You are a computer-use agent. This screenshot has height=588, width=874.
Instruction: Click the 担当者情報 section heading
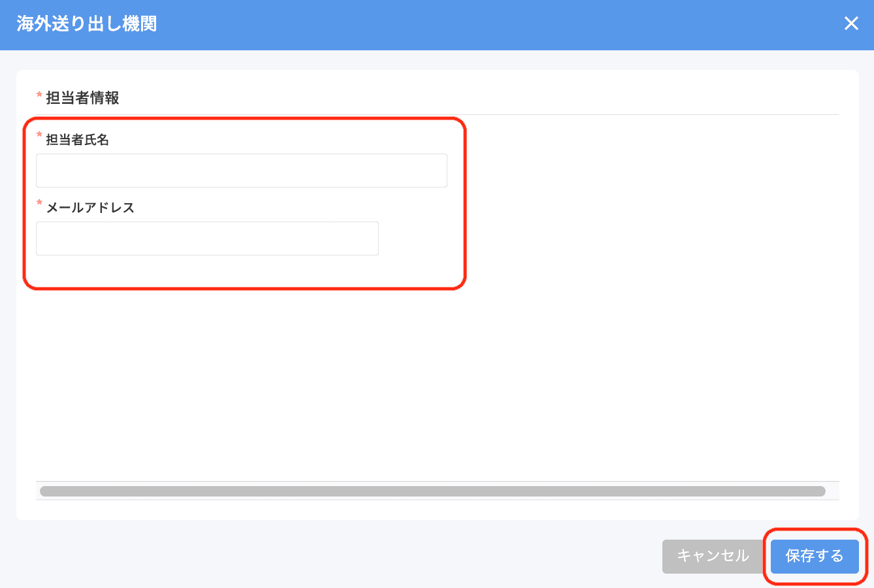point(82,98)
